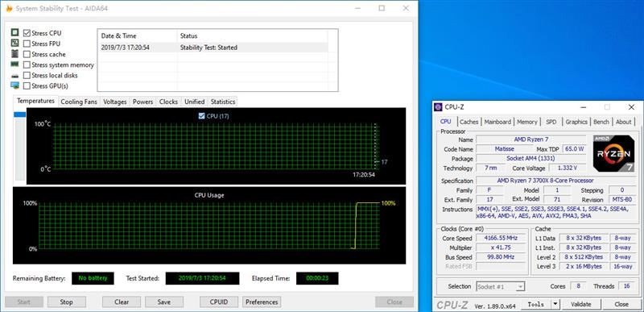Click the Tools button in CPU-Z
Image resolution: width=644 pixels, height=312 pixels.
536,304
